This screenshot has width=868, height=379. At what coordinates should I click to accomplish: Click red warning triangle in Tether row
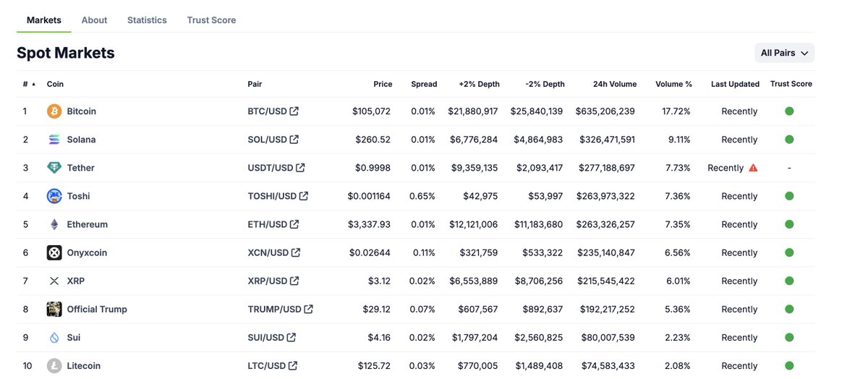(x=753, y=168)
